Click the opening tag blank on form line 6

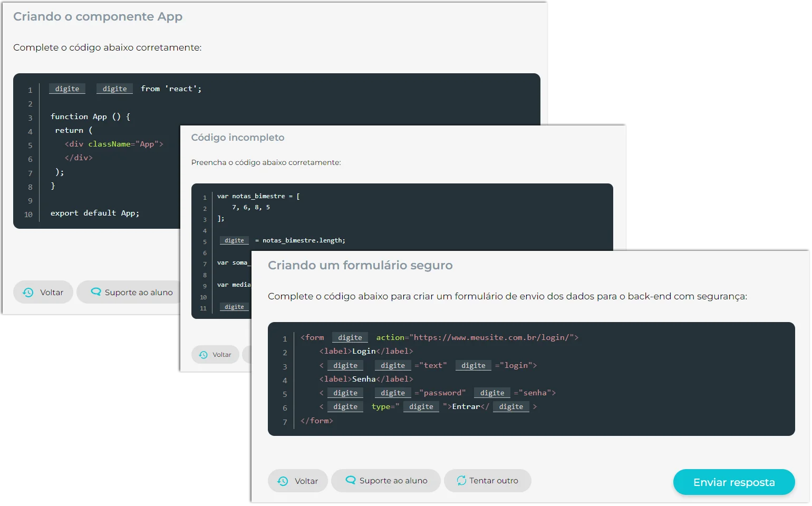[x=345, y=406]
